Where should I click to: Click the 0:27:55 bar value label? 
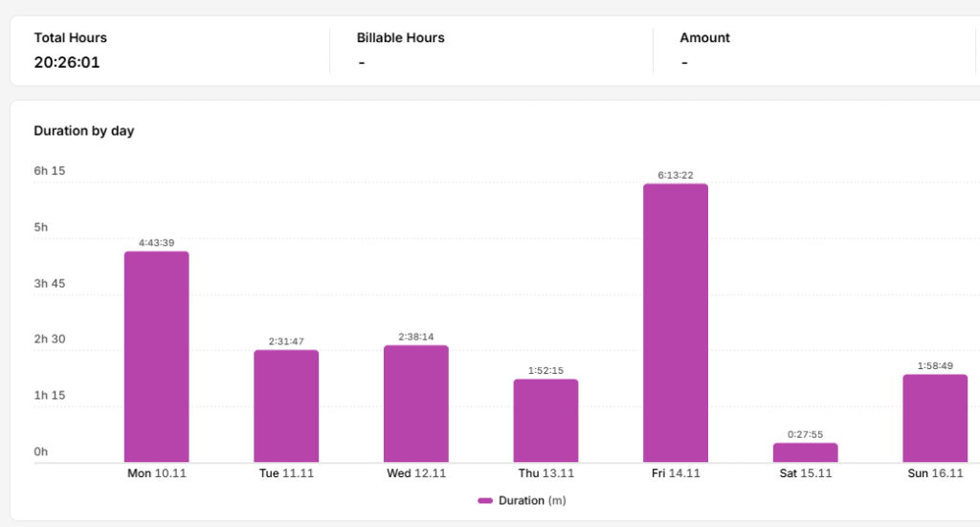805,434
